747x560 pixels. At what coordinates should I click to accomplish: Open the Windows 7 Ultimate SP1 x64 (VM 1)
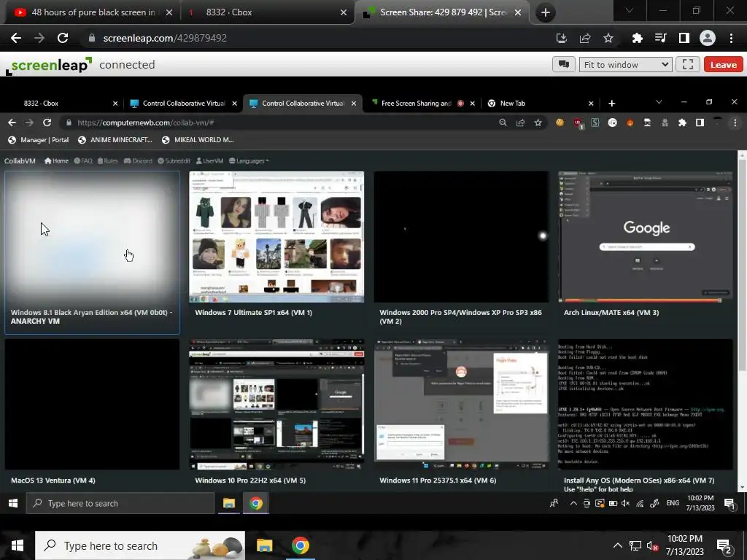point(276,237)
